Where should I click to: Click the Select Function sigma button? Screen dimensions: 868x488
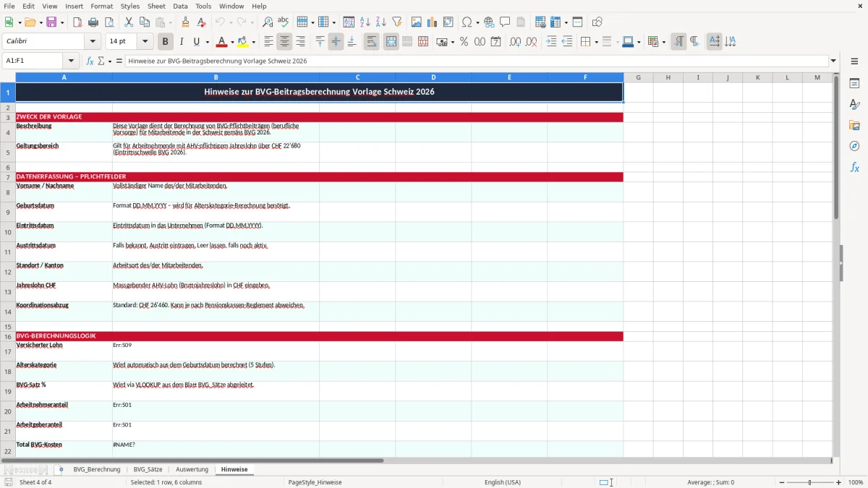pos(101,61)
